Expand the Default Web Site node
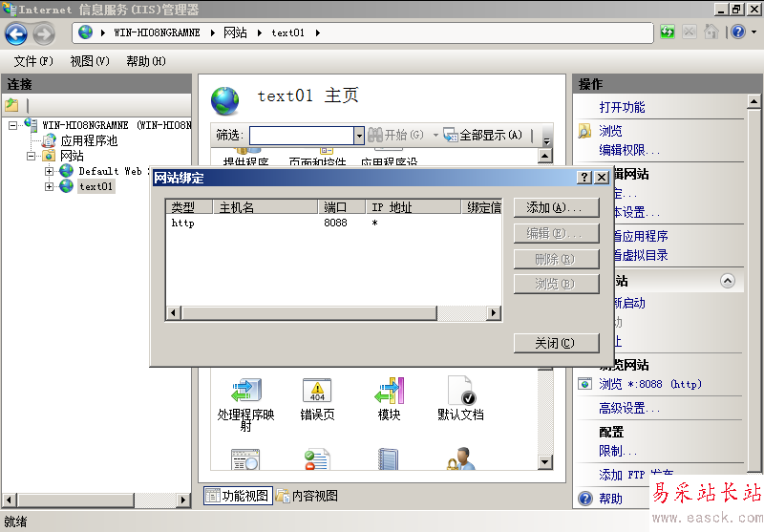The image size is (764, 532). click(x=49, y=171)
